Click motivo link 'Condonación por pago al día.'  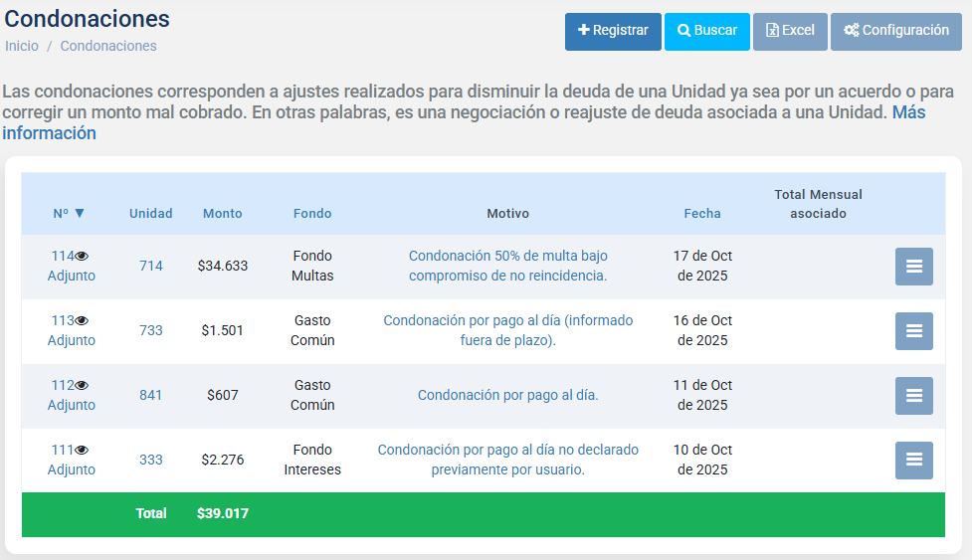(507, 395)
